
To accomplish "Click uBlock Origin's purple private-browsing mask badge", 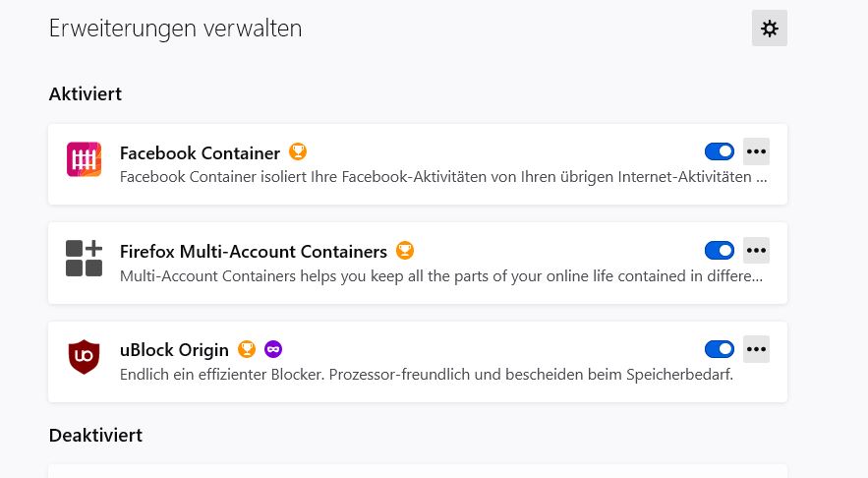I will [x=273, y=349].
